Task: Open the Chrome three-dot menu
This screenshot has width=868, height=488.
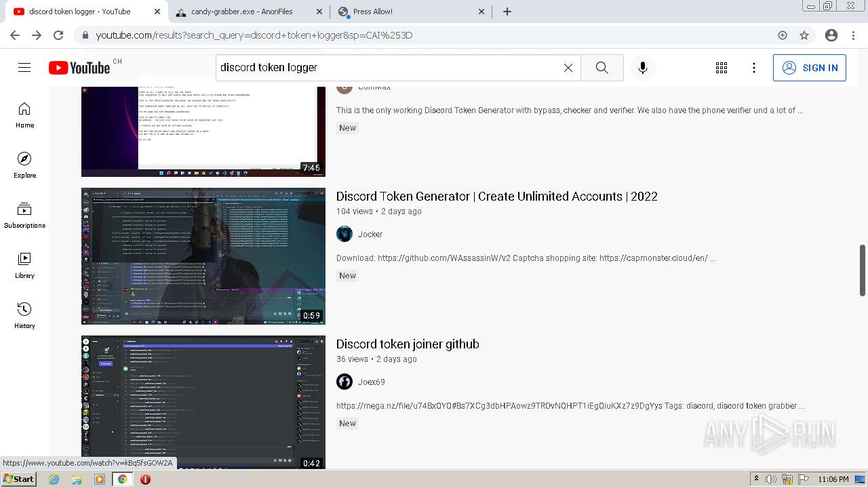Action: click(853, 35)
